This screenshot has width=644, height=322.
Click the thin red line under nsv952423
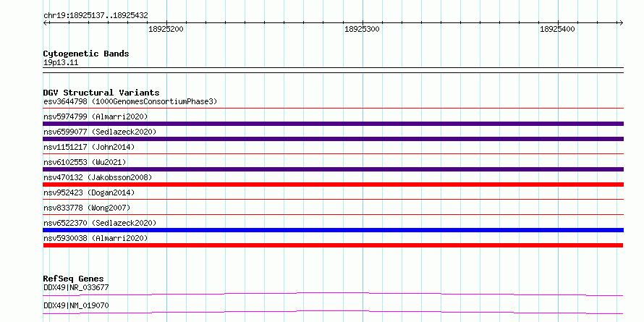pos(333,200)
